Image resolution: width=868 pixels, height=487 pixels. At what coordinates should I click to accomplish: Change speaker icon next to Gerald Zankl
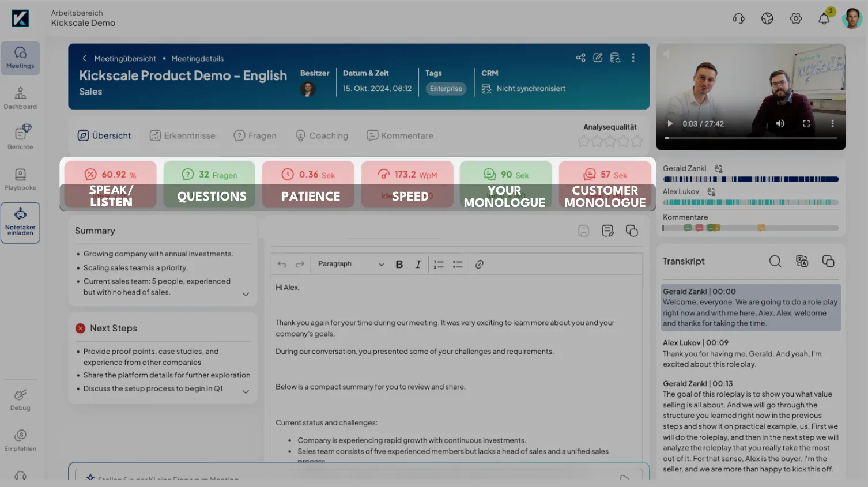[718, 168]
